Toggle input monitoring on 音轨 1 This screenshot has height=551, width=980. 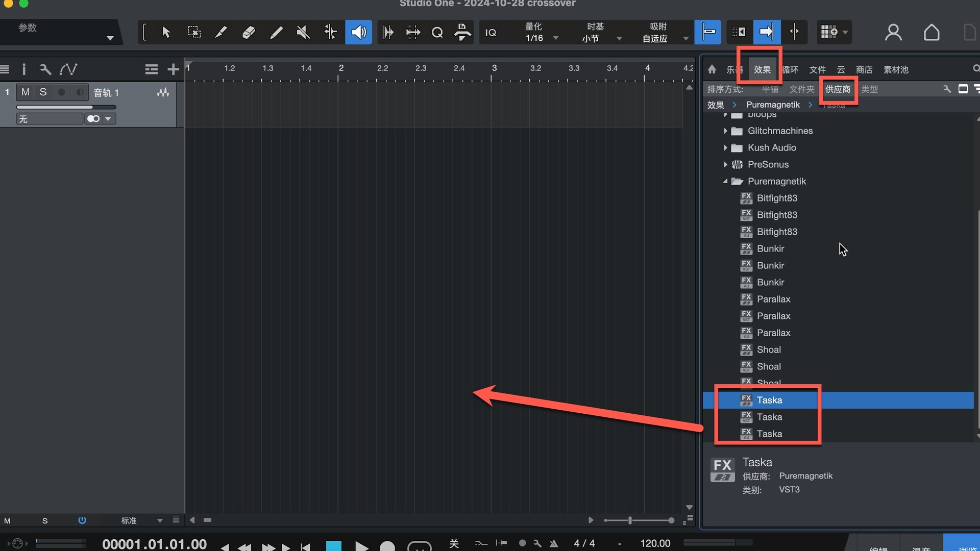[80, 92]
